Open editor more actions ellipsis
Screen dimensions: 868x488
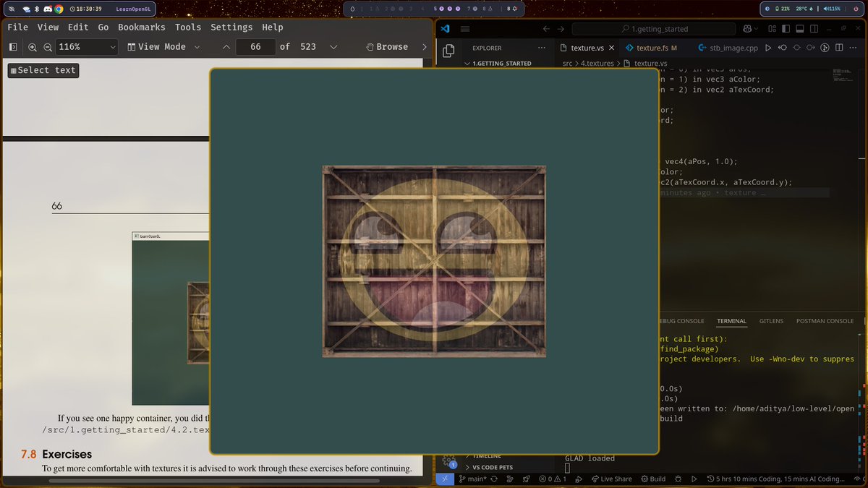(853, 48)
